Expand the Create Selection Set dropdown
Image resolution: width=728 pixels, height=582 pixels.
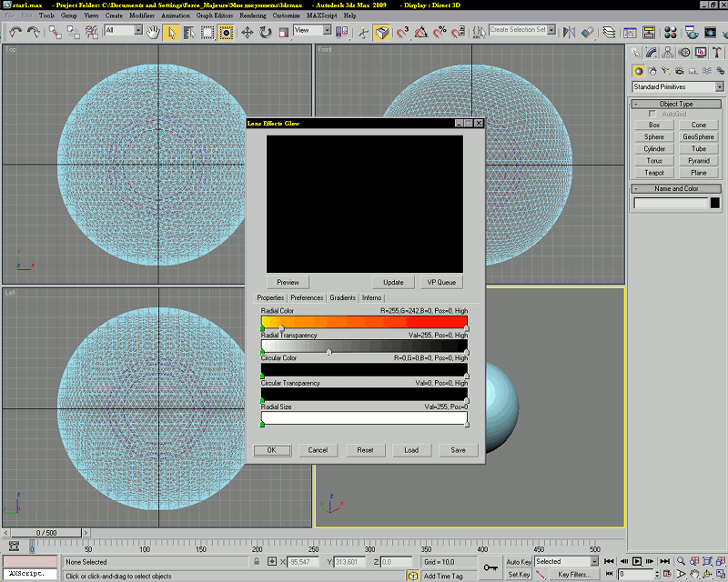tap(551, 30)
